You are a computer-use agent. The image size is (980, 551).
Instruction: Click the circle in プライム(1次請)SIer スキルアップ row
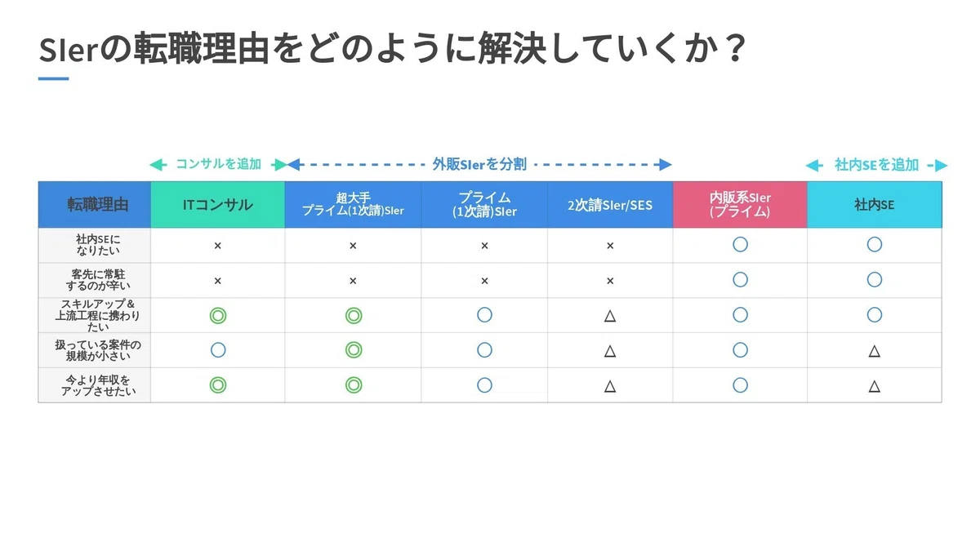coord(484,315)
